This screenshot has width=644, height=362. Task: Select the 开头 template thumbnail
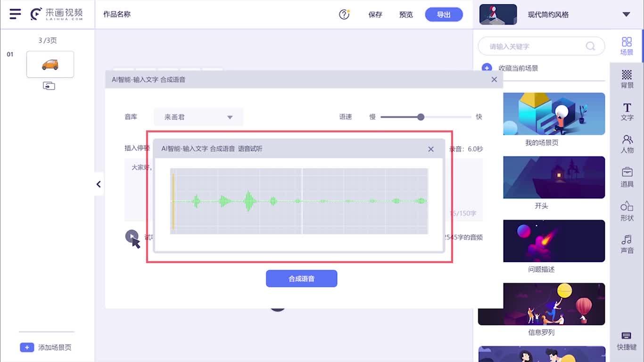[554, 177]
